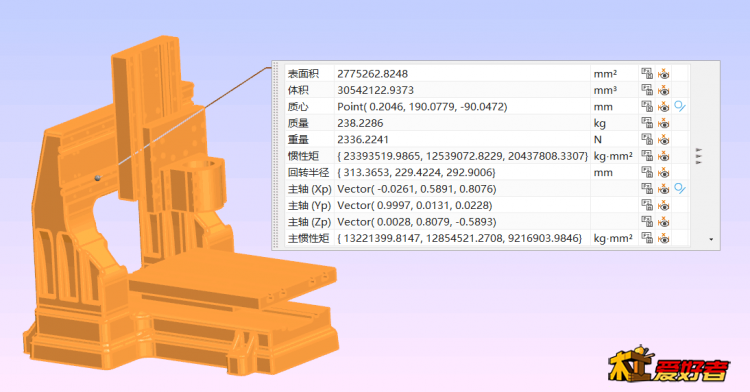Select the centroid Point( 0.2046, 190.0779, -90.0472)

pos(422,106)
